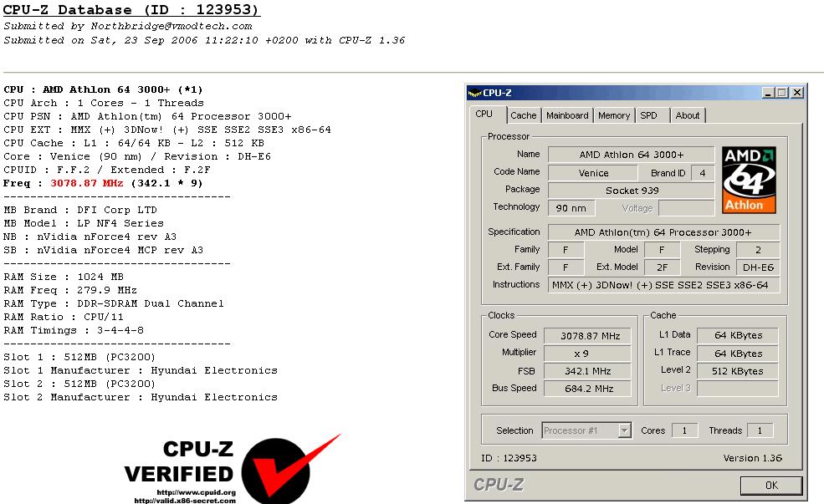
Task: Click the red 3078.87 MHz frequency text
Action: click(87, 183)
